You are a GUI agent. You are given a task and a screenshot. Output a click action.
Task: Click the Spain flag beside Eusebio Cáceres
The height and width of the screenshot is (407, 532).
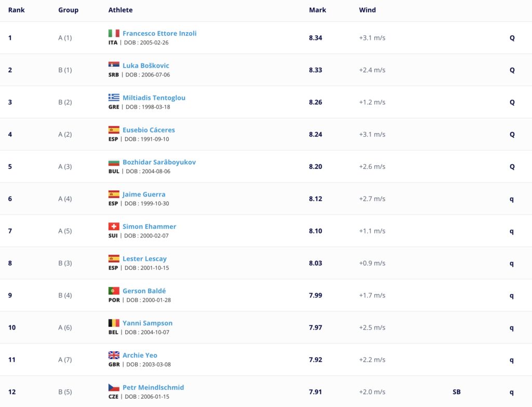[114, 129]
